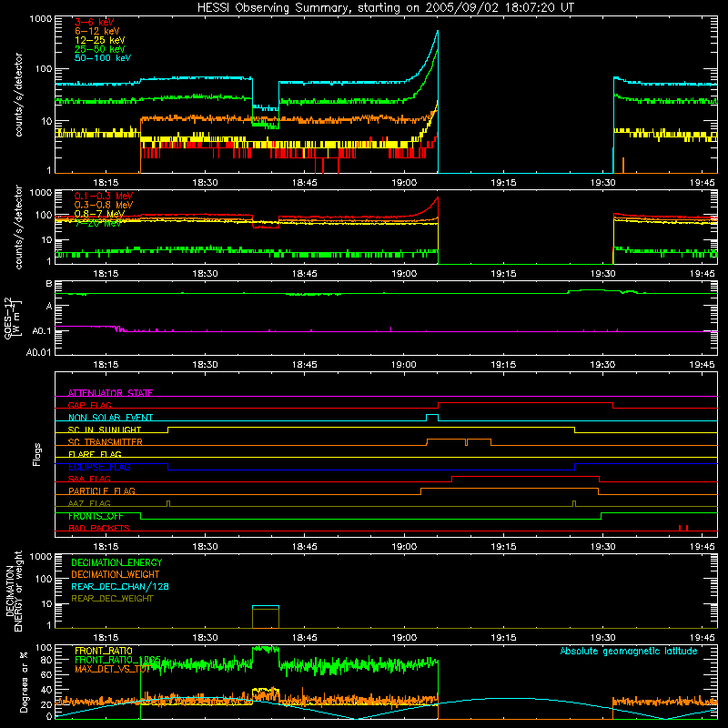The image size is (728, 728).
Task: Click the MAX_DET_VS_TOT legend entry
Action: [x=112, y=669]
